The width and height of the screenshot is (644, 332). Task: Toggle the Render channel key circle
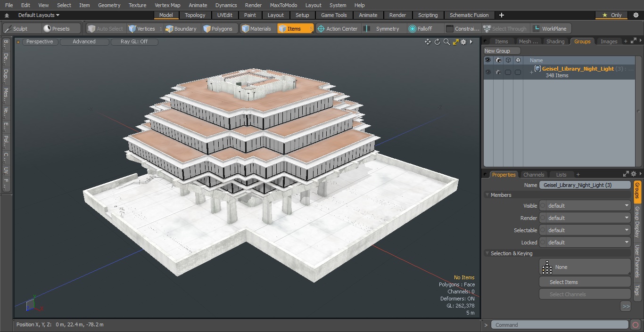543,218
